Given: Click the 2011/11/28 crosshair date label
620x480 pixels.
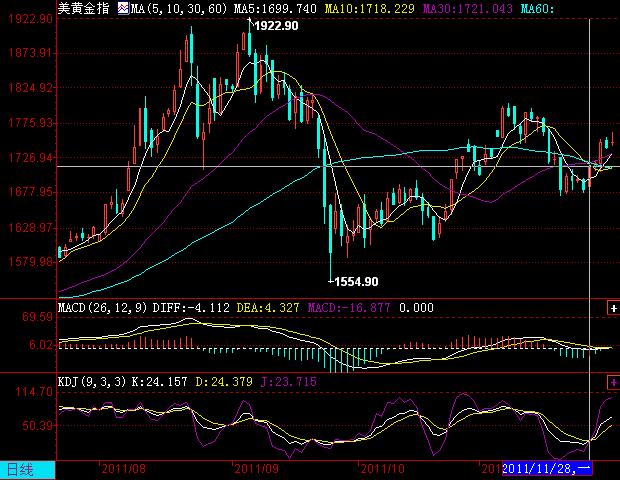Looking at the screenshot, I should (x=546, y=469).
